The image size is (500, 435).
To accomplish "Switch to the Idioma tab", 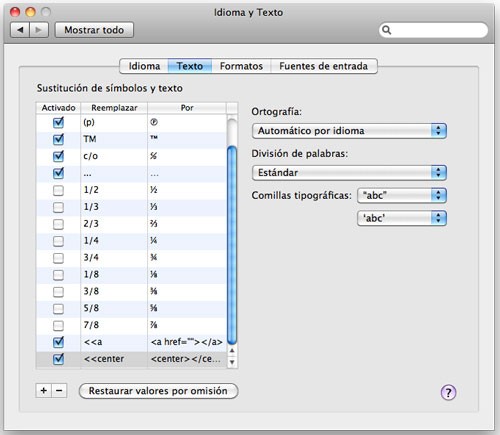I will (144, 66).
